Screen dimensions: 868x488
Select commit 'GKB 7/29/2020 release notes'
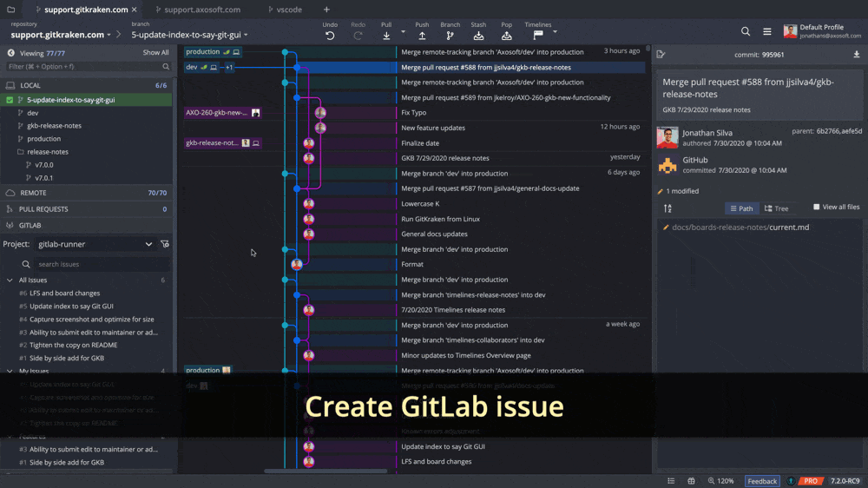pyautogui.click(x=445, y=158)
